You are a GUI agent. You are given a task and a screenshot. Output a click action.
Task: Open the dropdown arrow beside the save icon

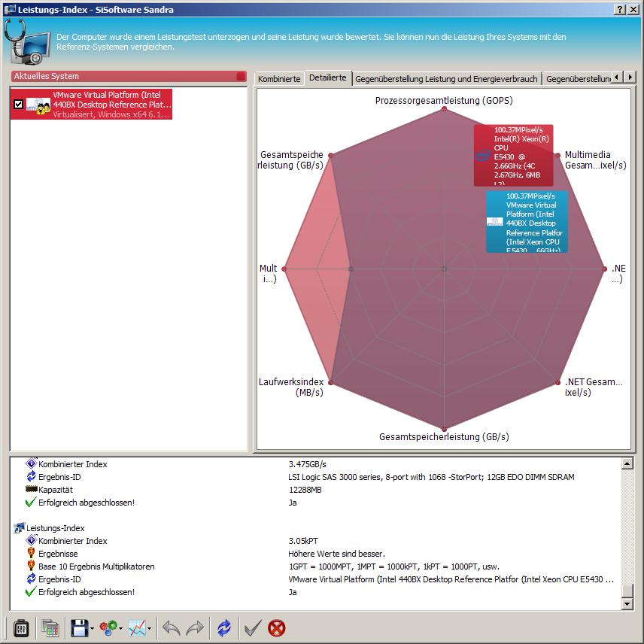[x=92, y=628]
